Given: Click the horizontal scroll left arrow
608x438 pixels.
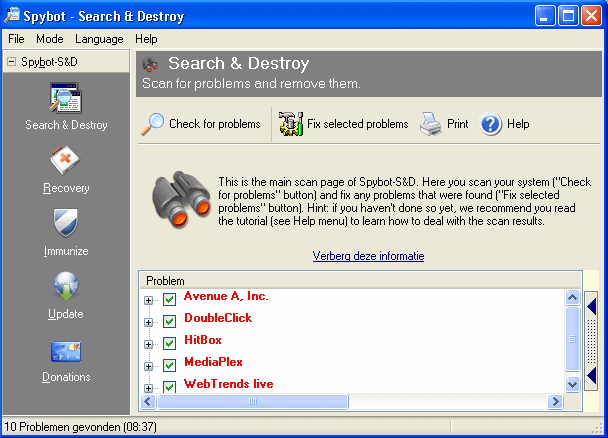Looking at the screenshot, I should click(148, 402).
